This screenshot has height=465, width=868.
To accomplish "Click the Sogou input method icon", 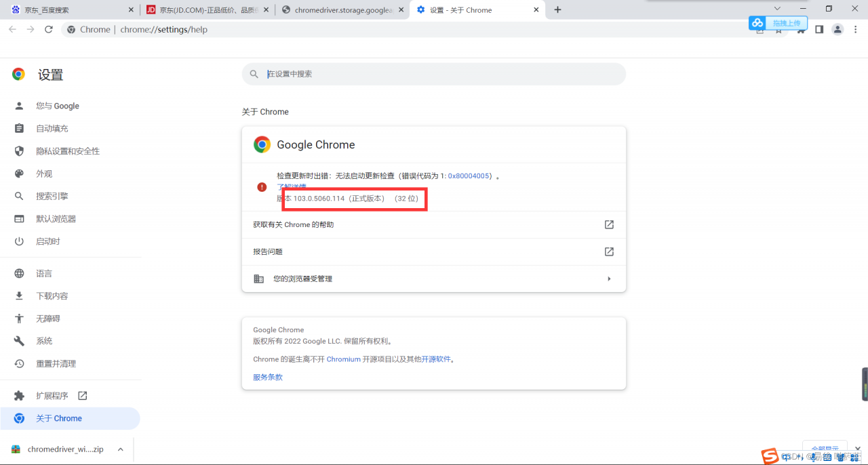I will [x=769, y=456].
